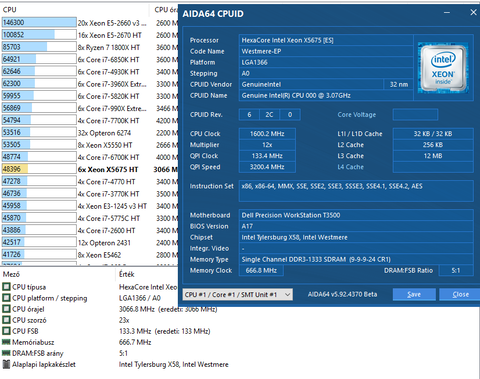Select the highlighted 48396 score bar

click(39, 169)
